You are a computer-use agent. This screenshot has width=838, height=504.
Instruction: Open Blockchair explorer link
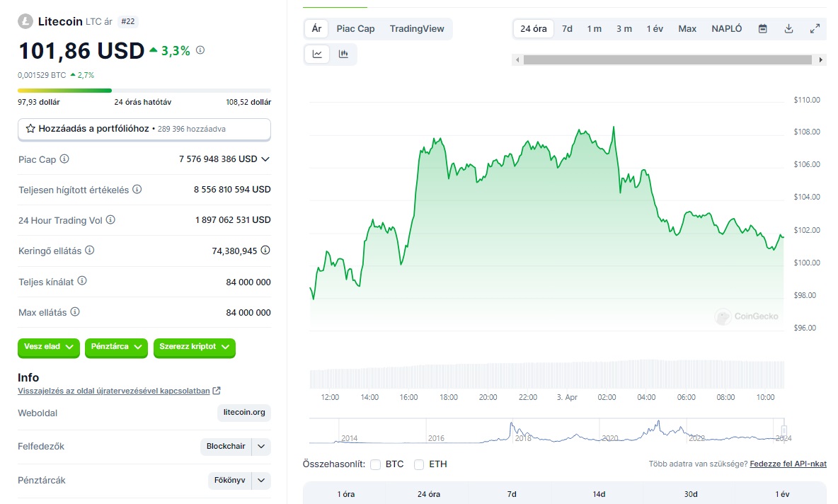[226, 446]
